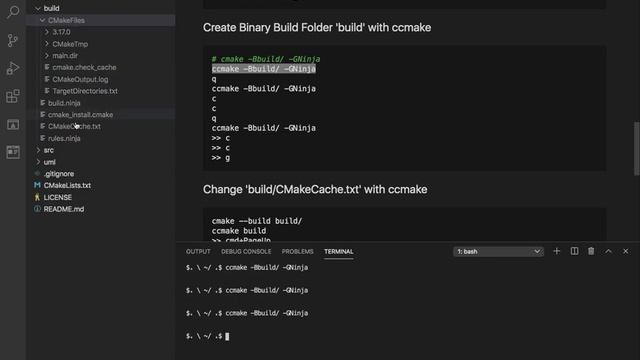Open the Run and Debug view
Viewport: 640px width, 360px height.
[x=13, y=68]
